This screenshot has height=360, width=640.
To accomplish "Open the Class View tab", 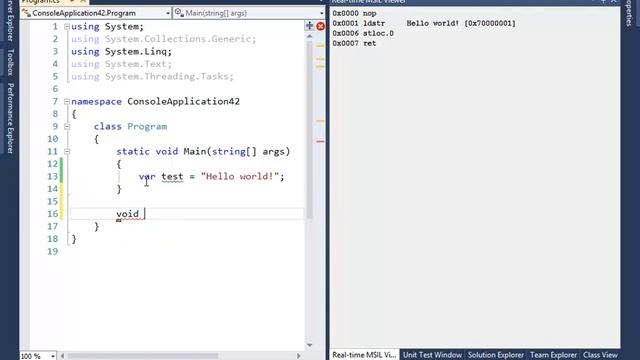I will [600, 355].
